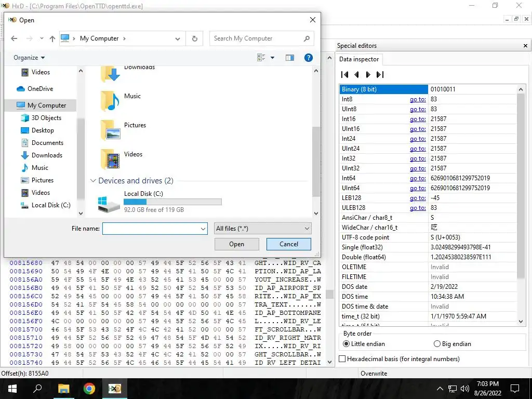Click Open button in dialog
This screenshot has width=532, height=399.
(x=236, y=244)
